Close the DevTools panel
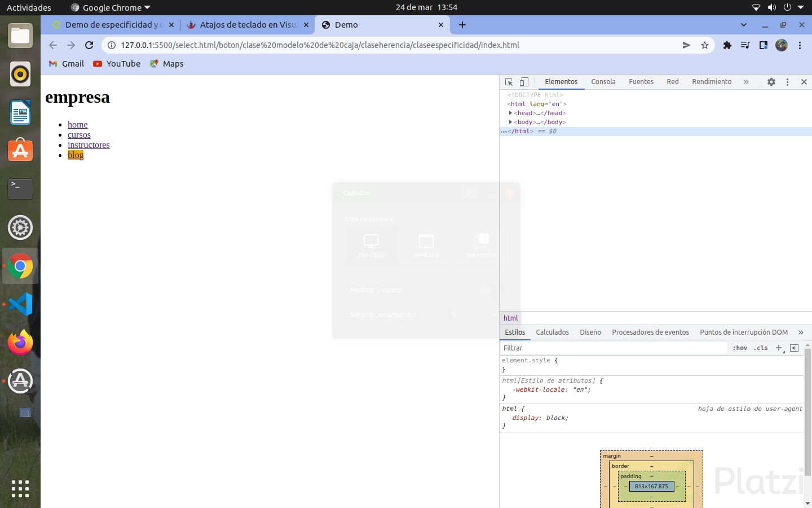The height and width of the screenshot is (508, 812). [804, 82]
